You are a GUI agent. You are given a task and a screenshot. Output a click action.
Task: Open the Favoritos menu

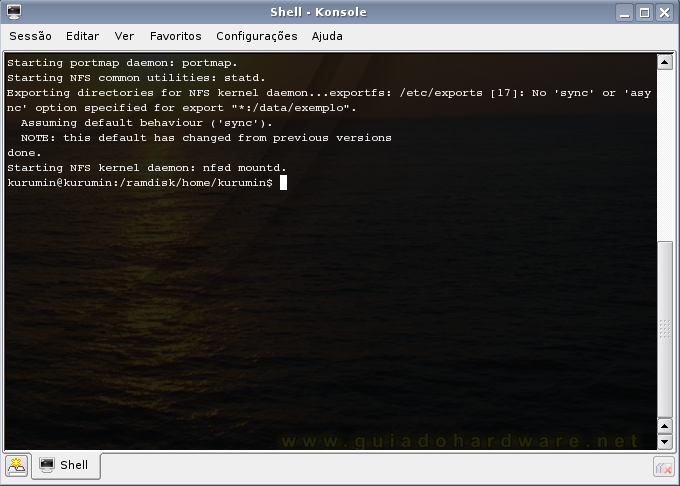click(x=176, y=36)
